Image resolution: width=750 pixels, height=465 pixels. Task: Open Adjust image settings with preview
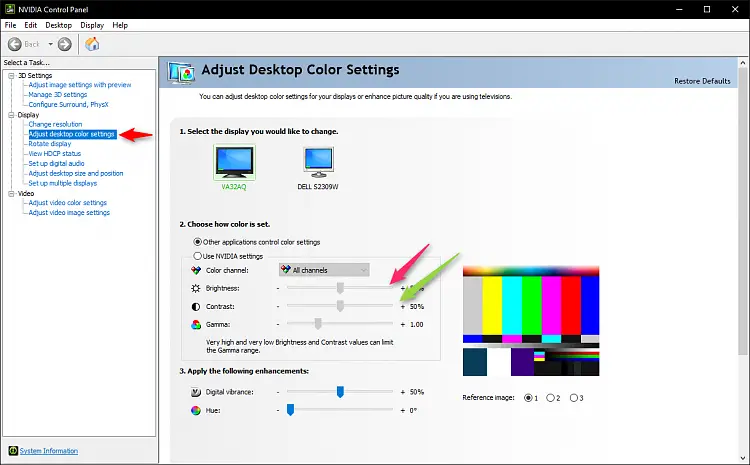tap(80, 85)
